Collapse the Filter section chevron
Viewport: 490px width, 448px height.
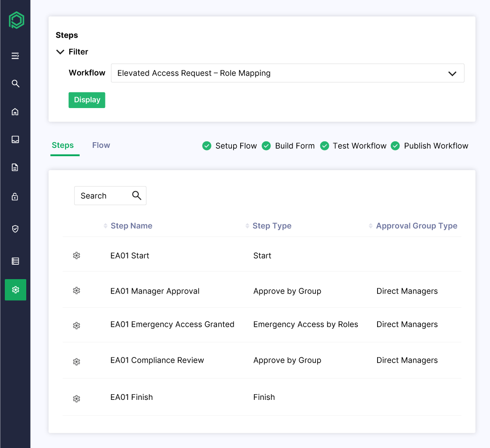click(60, 52)
